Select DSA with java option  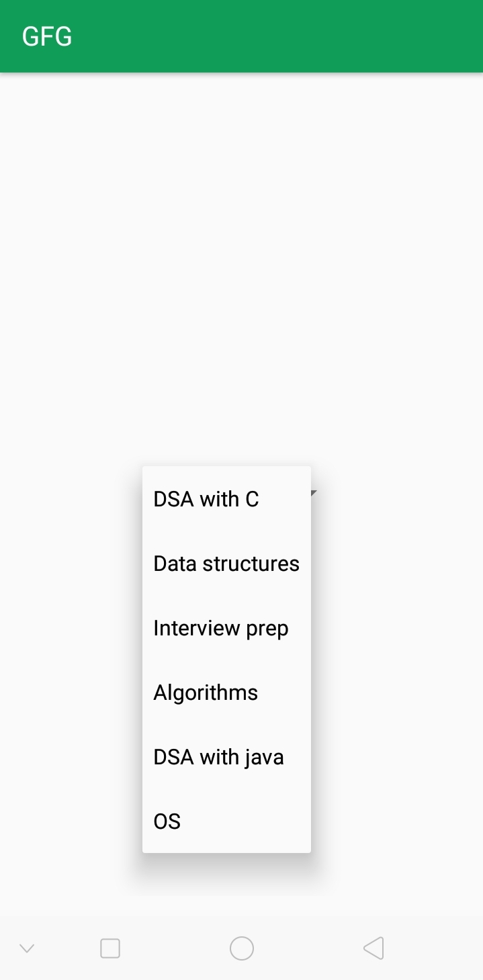coord(218,757)
